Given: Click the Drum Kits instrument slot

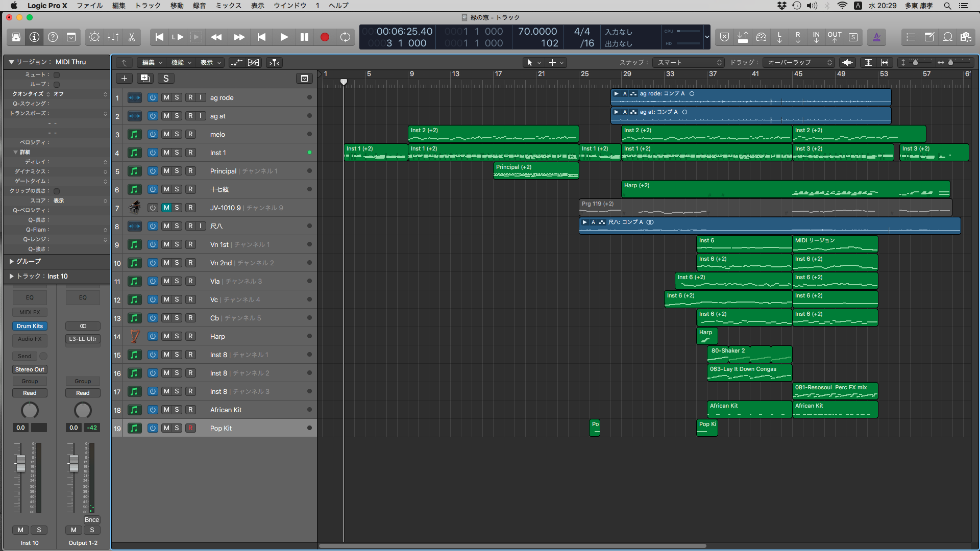Looking at the screenshot, I should pyautogui.click(x=30, y=326).
